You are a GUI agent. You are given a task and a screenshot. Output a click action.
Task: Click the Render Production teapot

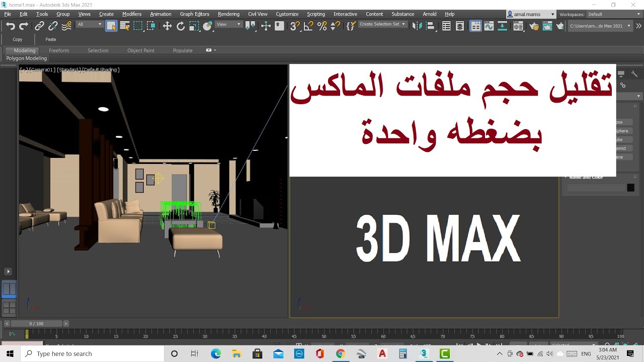pyautogui.click(x=560, y=26)
